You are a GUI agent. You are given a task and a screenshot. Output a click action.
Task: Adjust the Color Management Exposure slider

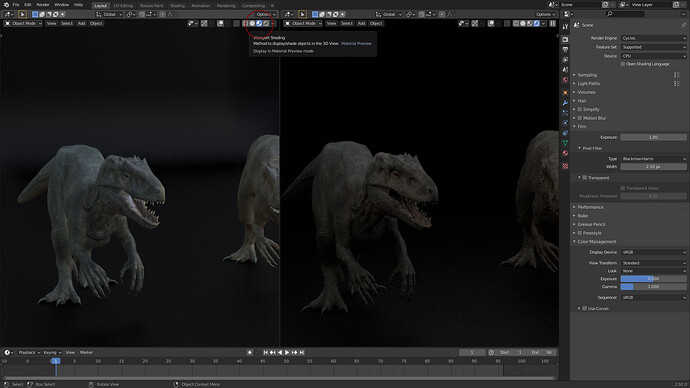coord(653,279)
